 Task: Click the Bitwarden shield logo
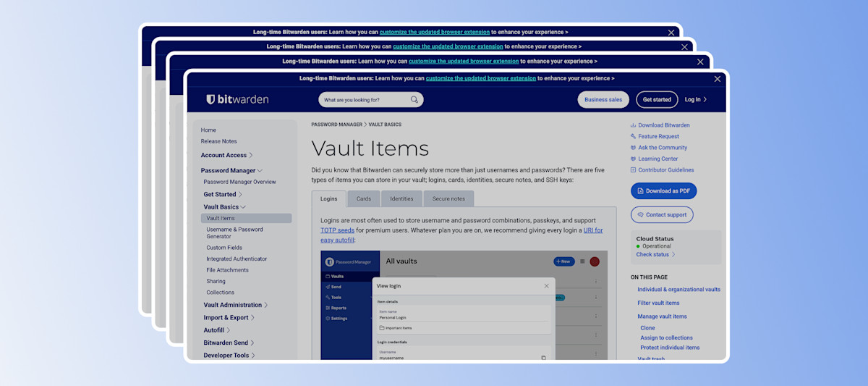(x=210, y=99)
